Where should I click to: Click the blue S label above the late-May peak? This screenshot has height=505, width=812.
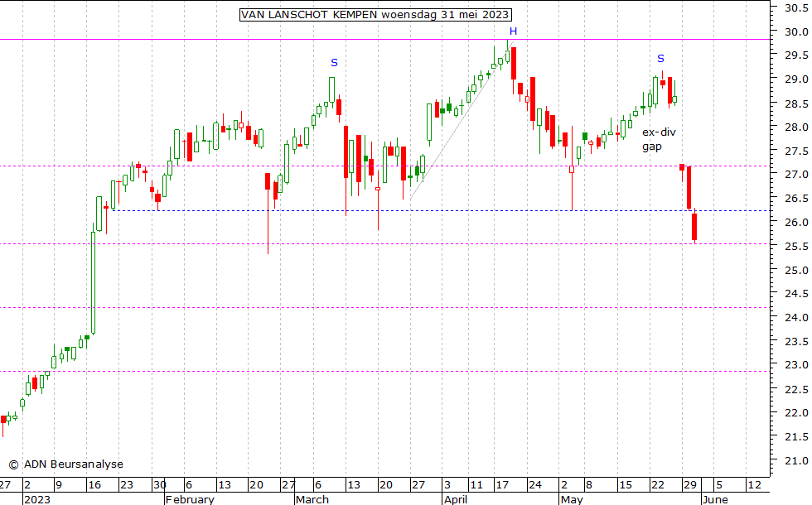tap(660, 59)
